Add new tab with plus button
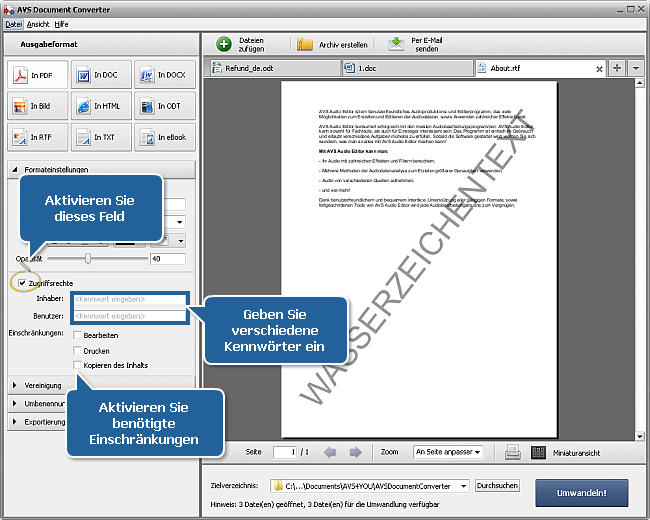 click(617, 68)
